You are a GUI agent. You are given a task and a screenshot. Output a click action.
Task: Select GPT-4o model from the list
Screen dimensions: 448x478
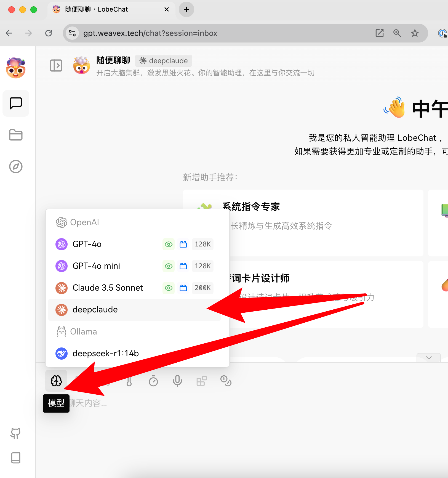click(135, 244)
